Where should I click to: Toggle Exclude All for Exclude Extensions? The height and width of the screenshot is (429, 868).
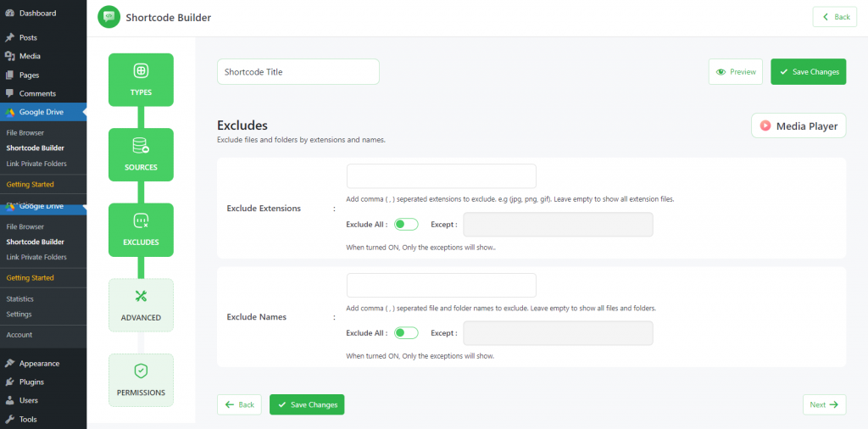click(406, 224)
